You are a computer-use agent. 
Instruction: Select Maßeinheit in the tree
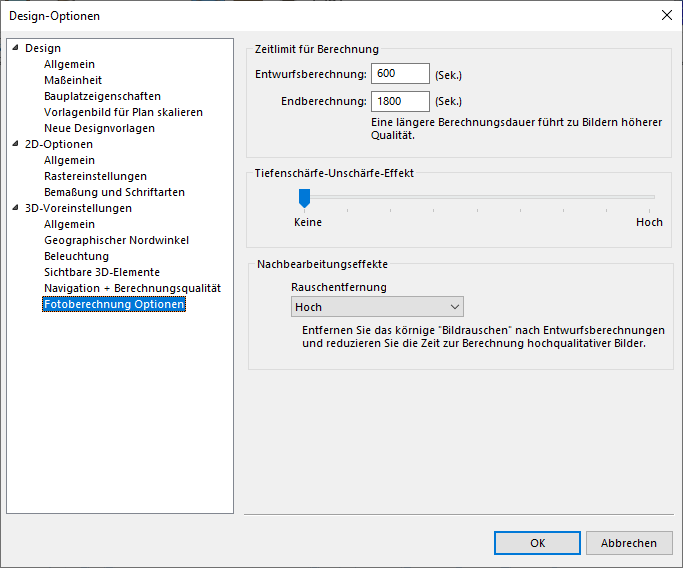(73, 80)
